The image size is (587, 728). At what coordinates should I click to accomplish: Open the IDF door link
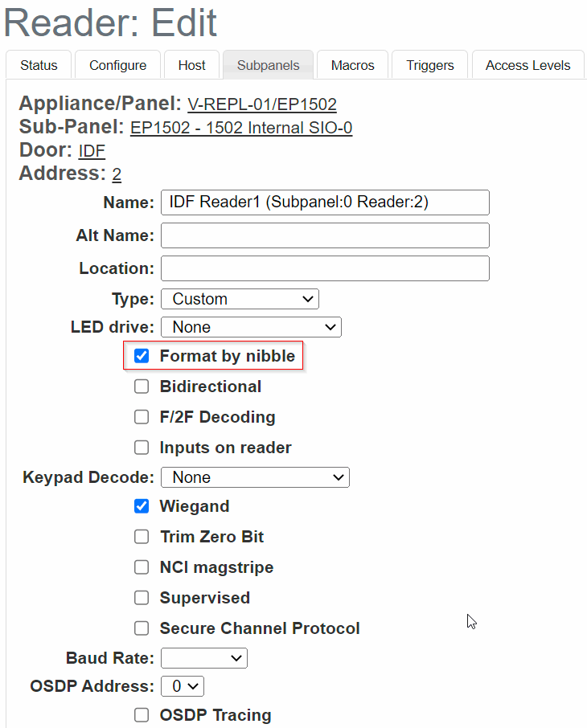[x=91, y=150]
